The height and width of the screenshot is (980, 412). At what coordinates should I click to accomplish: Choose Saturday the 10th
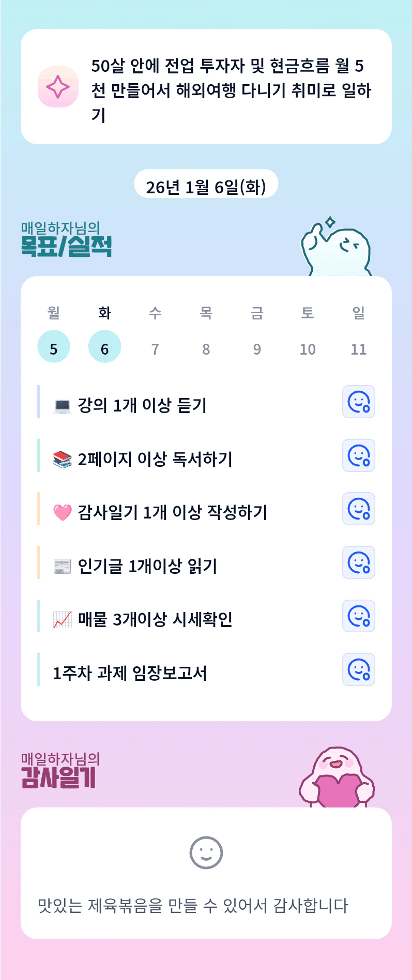pos(307,349)
